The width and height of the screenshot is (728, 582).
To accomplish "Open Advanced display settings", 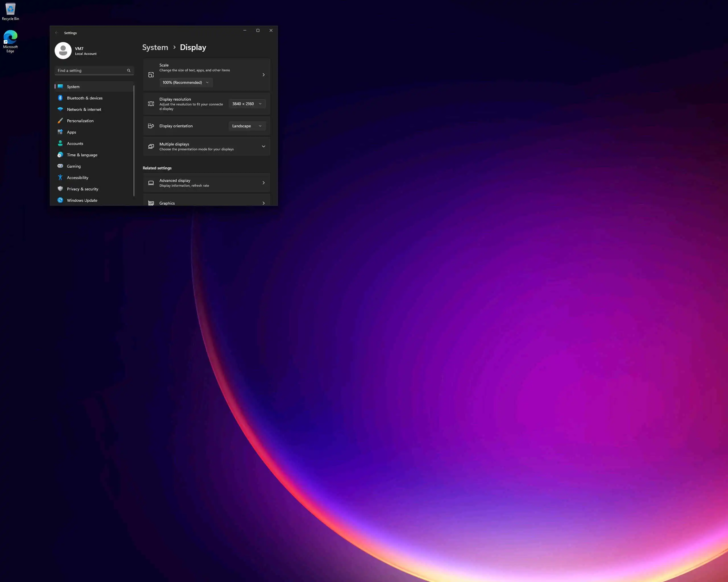I will pos(206,183).
